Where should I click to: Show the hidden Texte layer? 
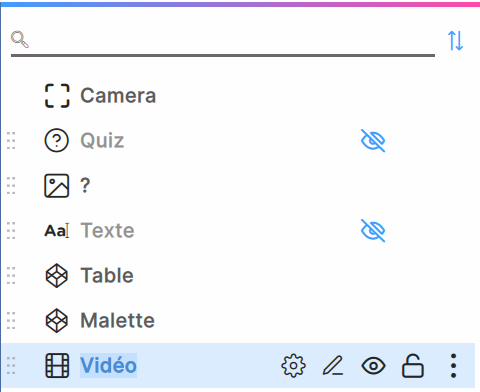[x=373, y=231]
